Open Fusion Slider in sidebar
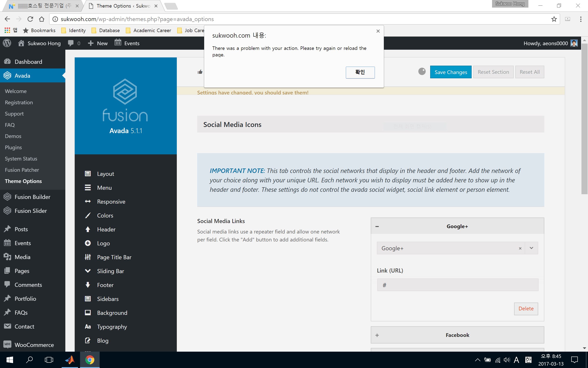 point(32,211)
